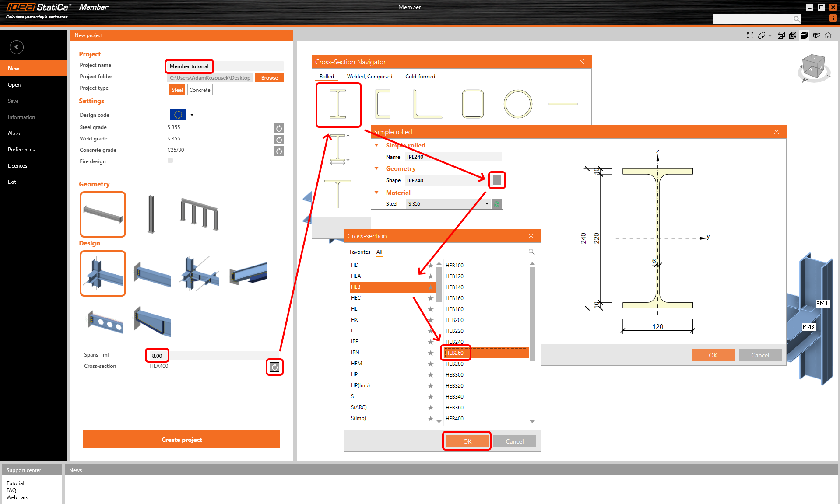The width and height of the screenshot is (840, 504).
Task: Favorite the HEB section group star
Action: [x=430, y=287]
